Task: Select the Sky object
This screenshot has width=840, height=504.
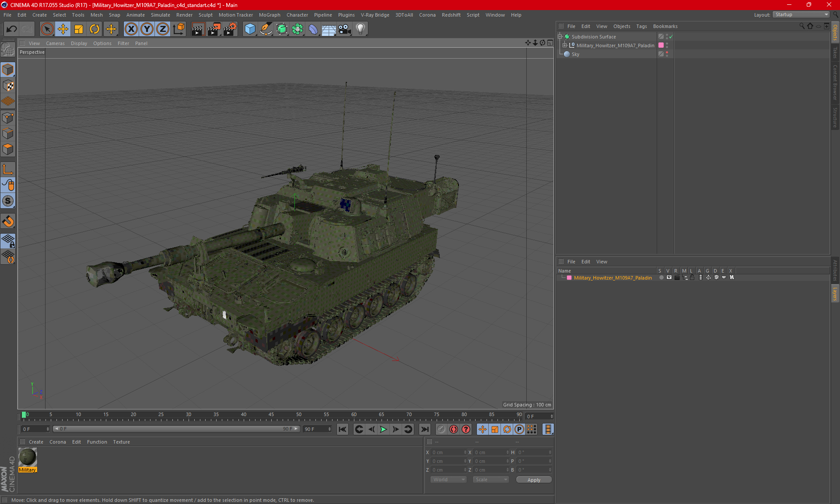Action: click(x=575, y=54)
